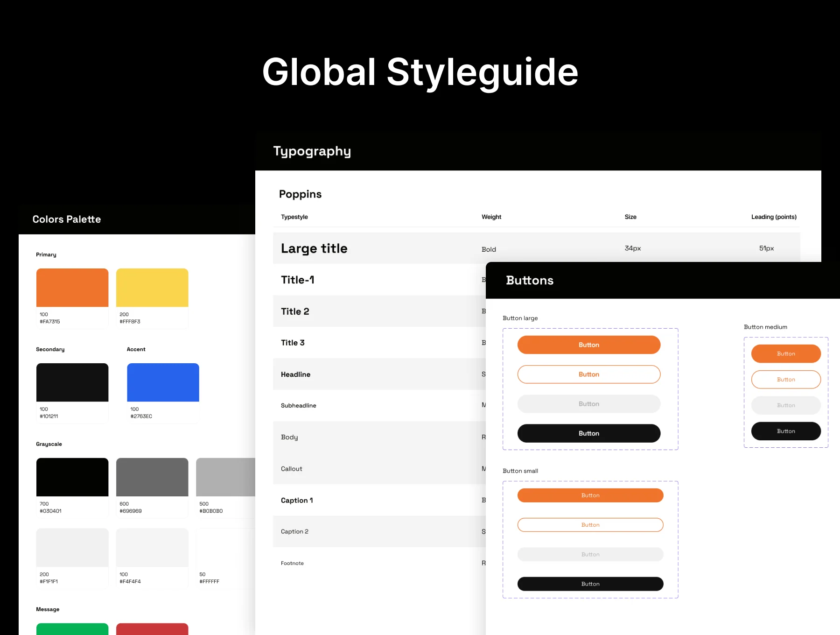Click the grey disabled small Button
The image size is (840, 635).
(590, 554)
